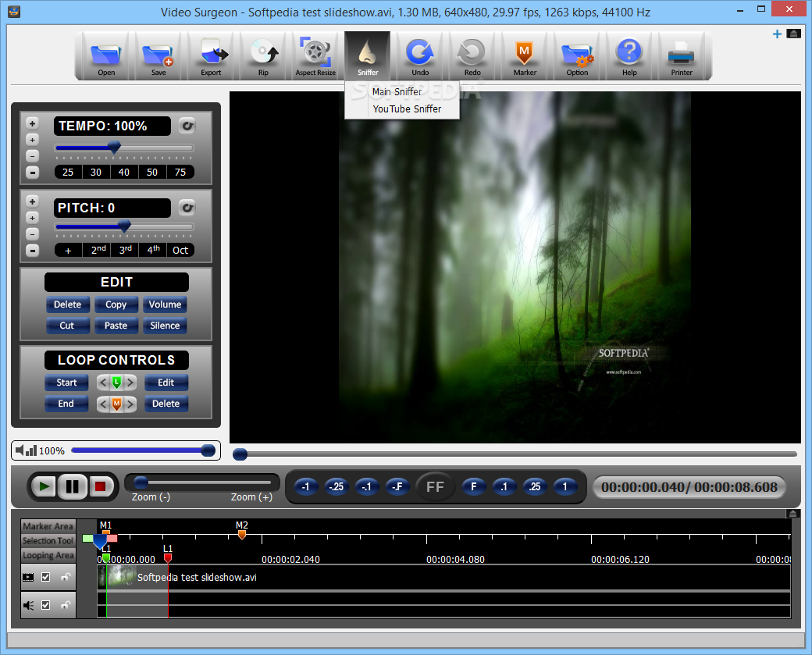Click the Silence edit button
This screenshot has width=812, height=655.
click(165, 326)
